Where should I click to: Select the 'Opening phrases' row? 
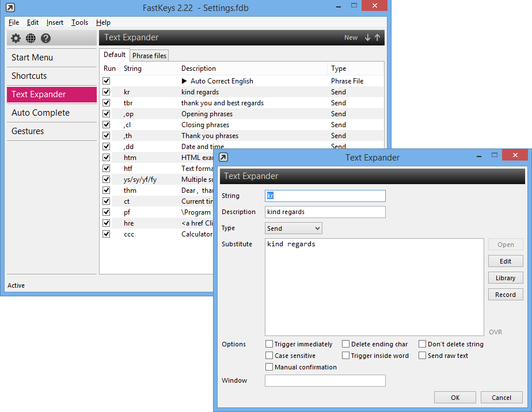point(242,113)
